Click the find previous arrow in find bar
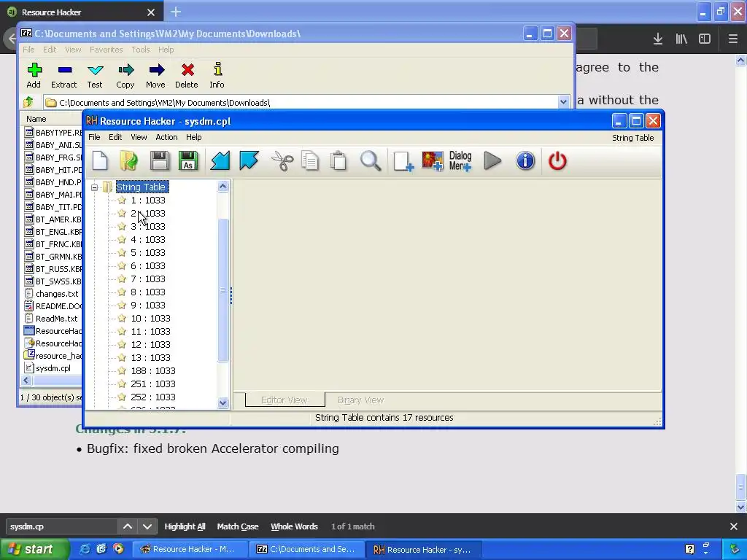The image size is (747, 560). tap(127, 526)
